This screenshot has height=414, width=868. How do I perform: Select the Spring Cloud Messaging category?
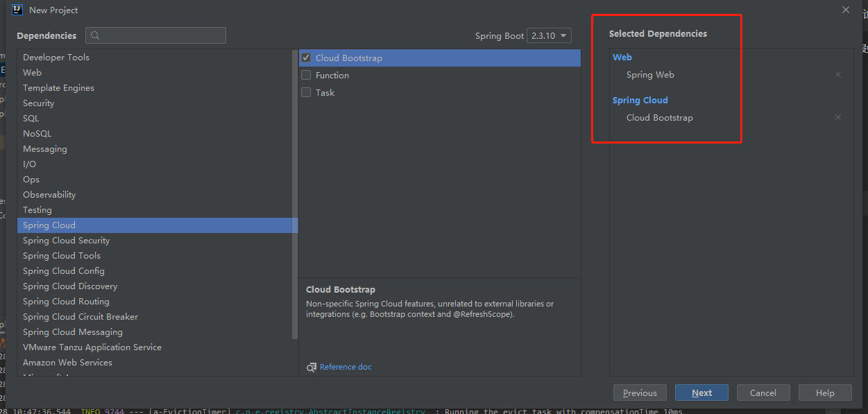[x=155, y=332]
